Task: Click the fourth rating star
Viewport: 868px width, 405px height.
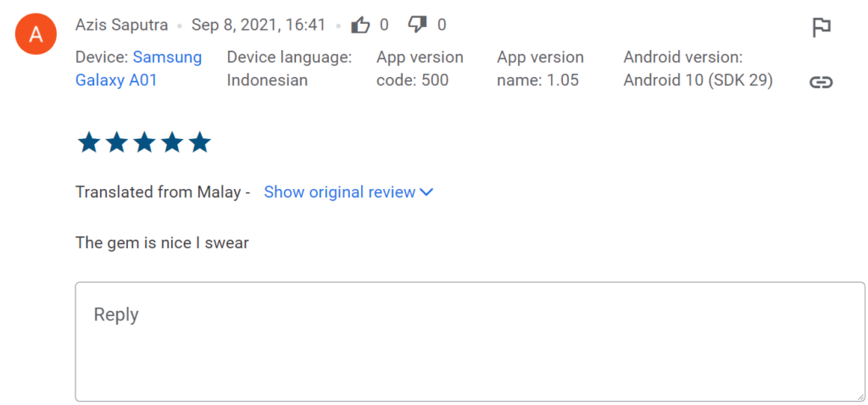Action: pyautogui.click(x=172, y=142)
